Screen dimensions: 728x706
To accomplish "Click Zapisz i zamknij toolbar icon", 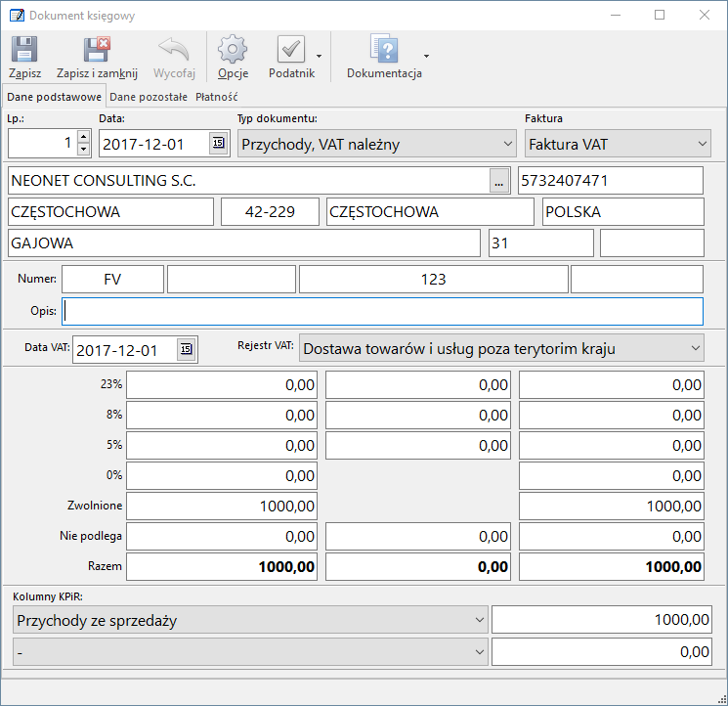I will [x=97, y=51].
